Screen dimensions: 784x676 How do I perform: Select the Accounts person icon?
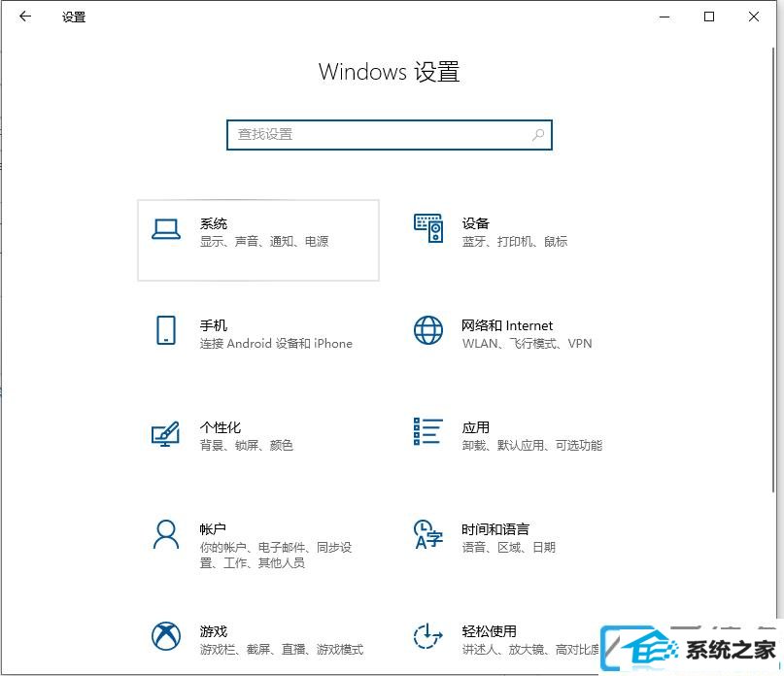[x=166, y=534]
